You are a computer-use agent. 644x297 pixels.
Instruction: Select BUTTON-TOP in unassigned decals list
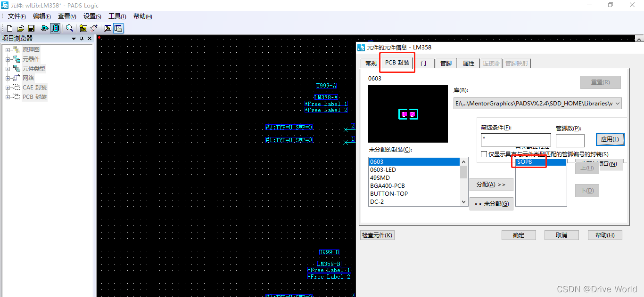(x=414, y=194)
